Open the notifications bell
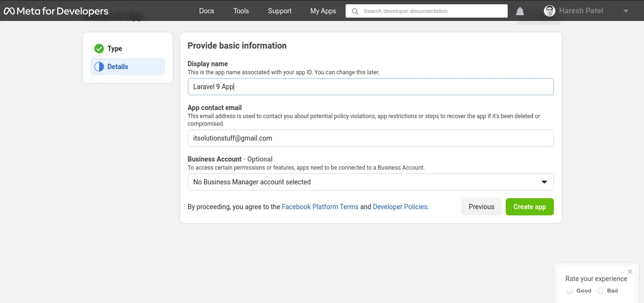The height and width of the screenshot is (303, 644). point(520,11)
